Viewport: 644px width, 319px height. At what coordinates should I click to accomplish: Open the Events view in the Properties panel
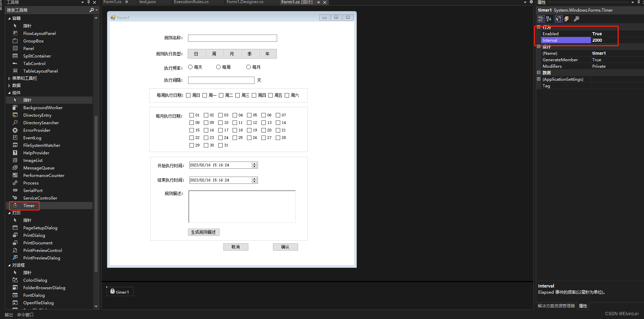pyautogui.click(x=566, y=19)
